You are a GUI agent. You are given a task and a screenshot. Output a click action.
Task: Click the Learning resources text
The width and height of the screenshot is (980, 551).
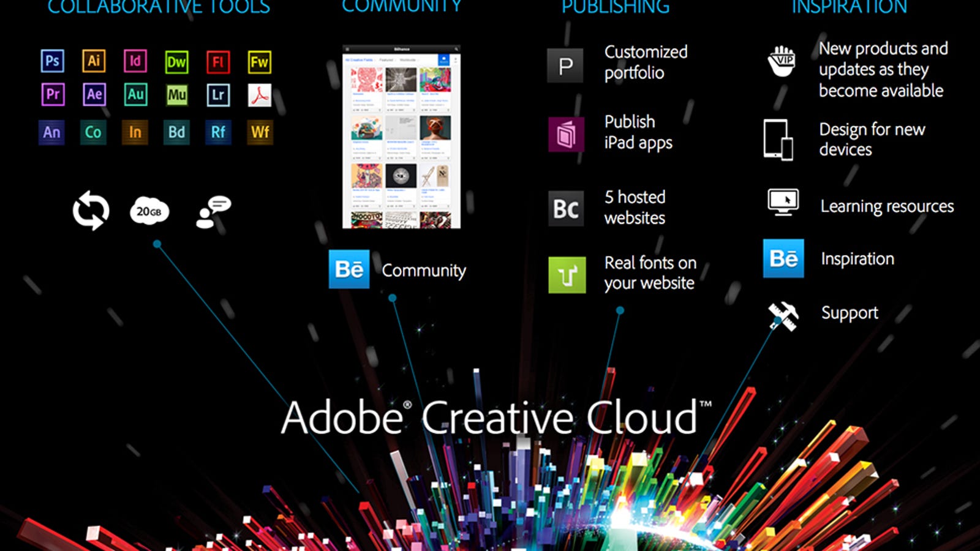click(887, 206)
